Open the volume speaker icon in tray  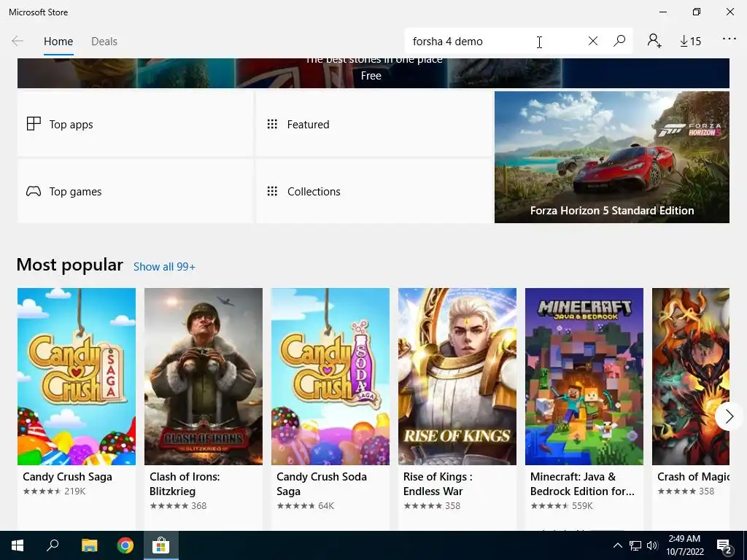pos(652,545)
